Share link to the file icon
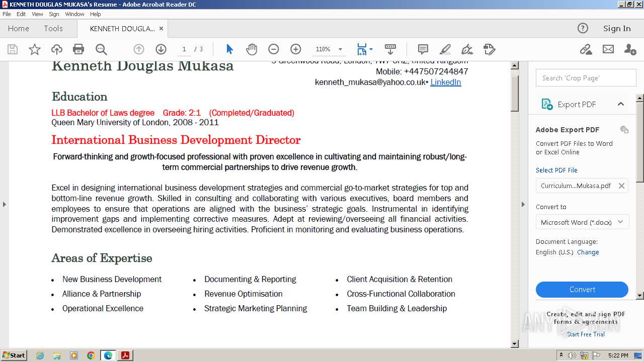The image size is (644, 362). 586,49
